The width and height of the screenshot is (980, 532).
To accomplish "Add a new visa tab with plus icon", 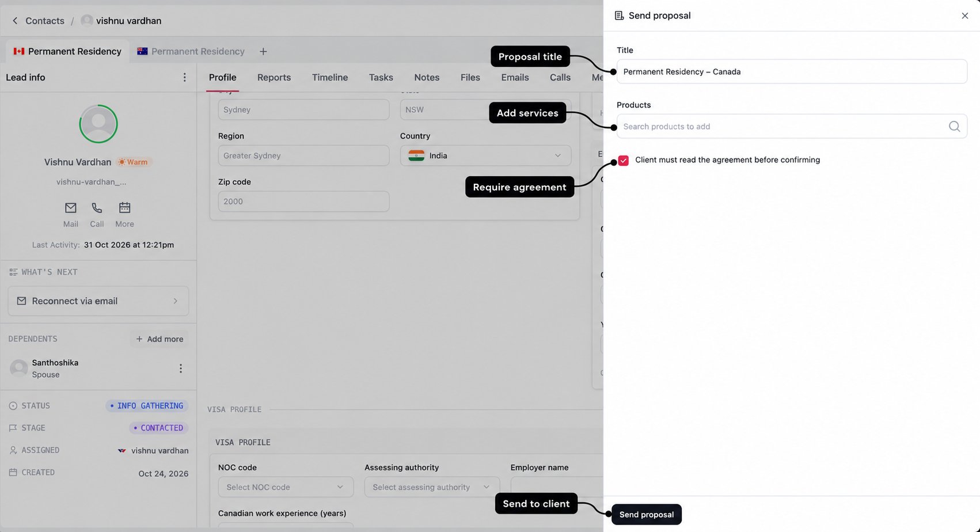I will 263,51.
